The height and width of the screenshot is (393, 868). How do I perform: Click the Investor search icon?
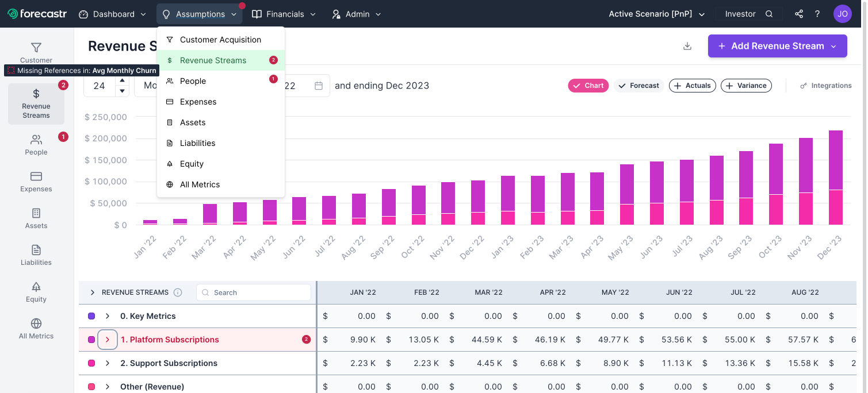769,14
